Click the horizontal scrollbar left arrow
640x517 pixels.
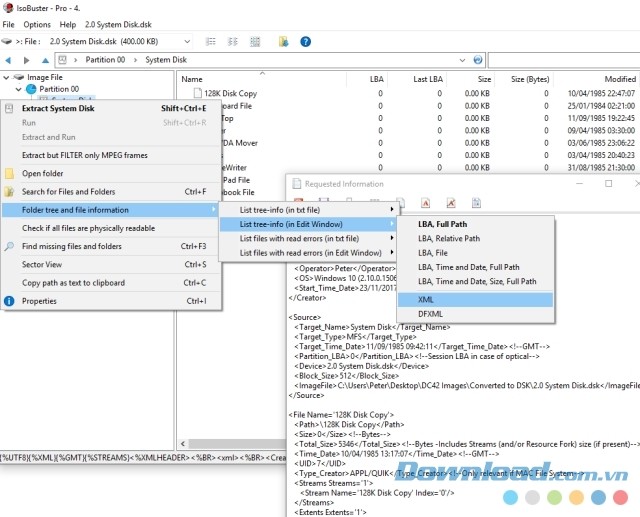[x=183, y=444]
